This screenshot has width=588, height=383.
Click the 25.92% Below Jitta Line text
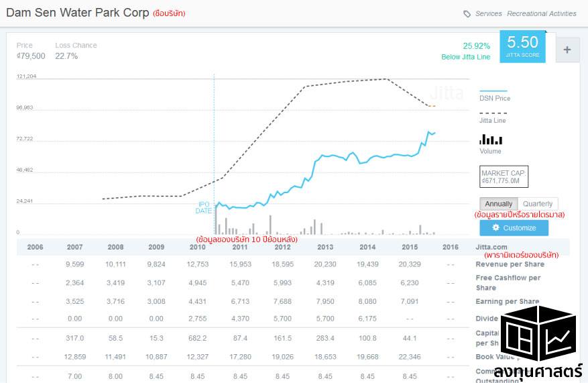466,52
